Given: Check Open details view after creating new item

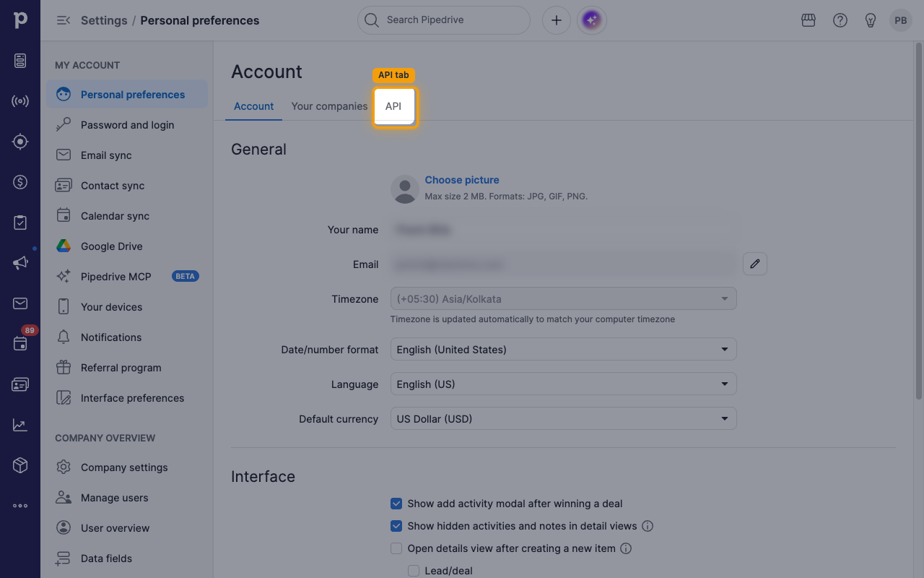Looking at the screenshot, I should pyautogui.click(x=396, y=548).
